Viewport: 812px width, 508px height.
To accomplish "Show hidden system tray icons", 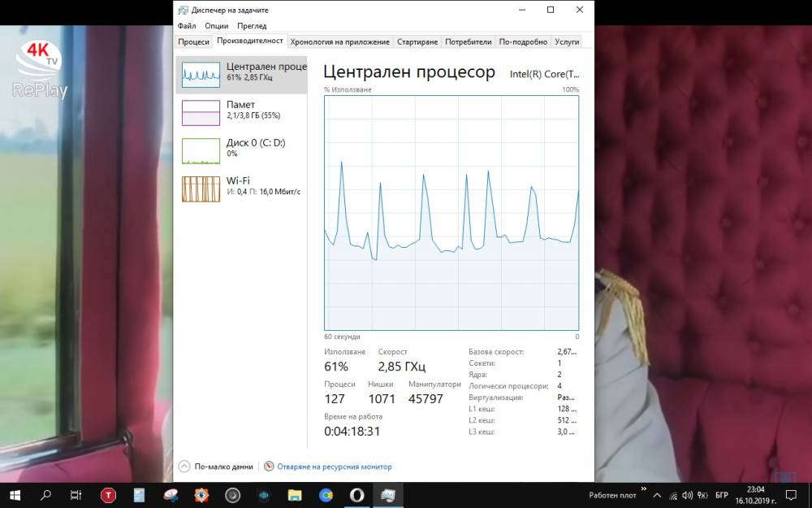I will pos(657,496).
